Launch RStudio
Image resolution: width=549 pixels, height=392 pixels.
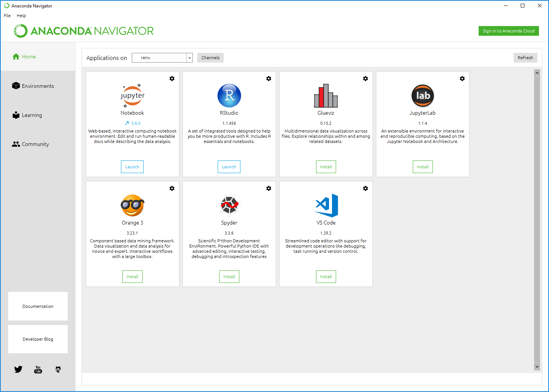pos(229,167)
